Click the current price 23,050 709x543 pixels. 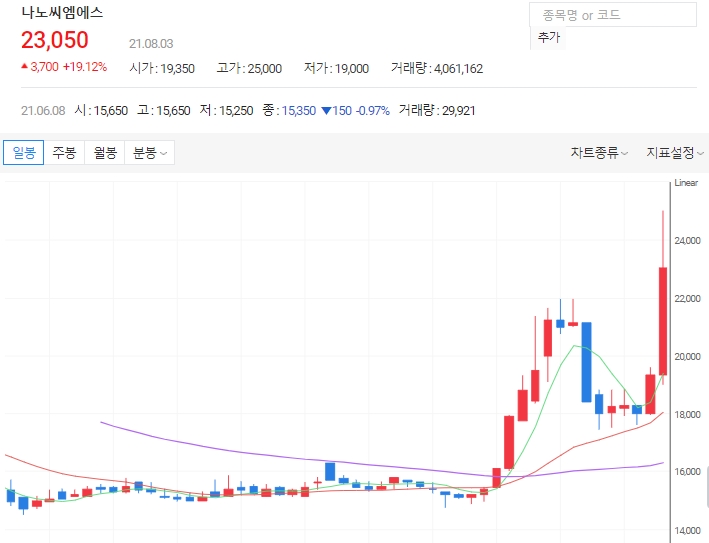[55, 40]
